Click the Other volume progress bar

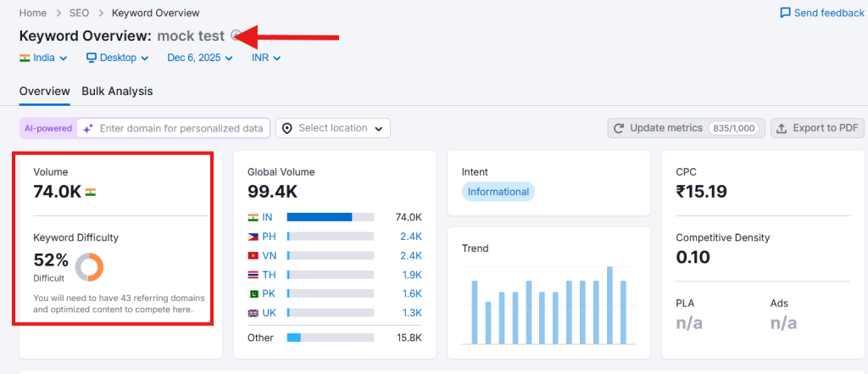(x=331, y=338)
